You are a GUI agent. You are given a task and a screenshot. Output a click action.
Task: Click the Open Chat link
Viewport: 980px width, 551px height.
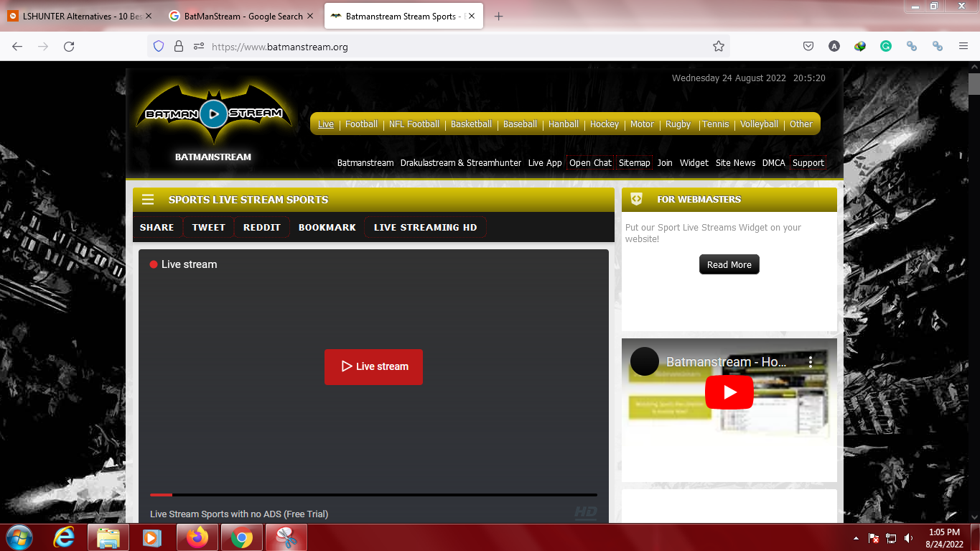point(590,163)
